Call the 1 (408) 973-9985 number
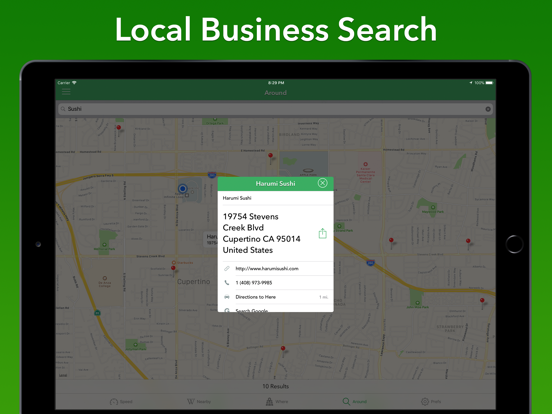 coord(275,283)
